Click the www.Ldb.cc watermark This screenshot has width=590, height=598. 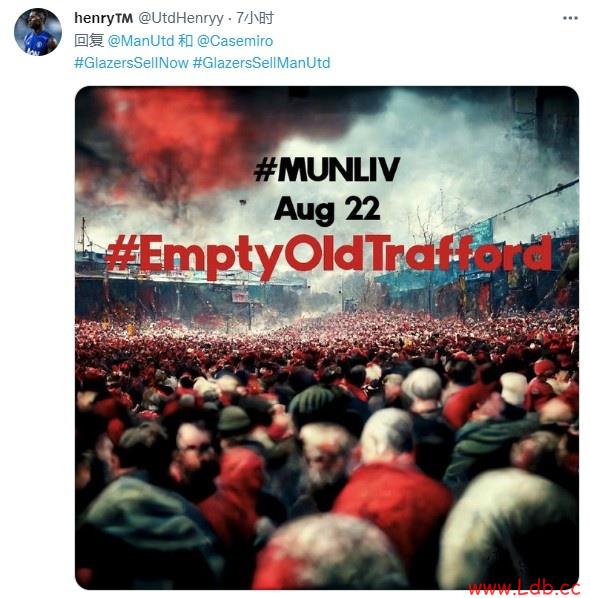pyautogui.click(x=524, y=588)
